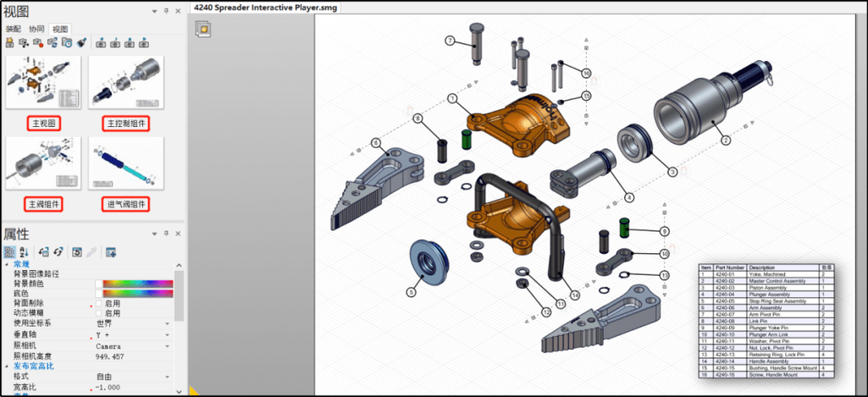This screenshot has width=868, height=397.
Task: Pin the 视图 panel with pushpin icon
Action: coord(165,11)
